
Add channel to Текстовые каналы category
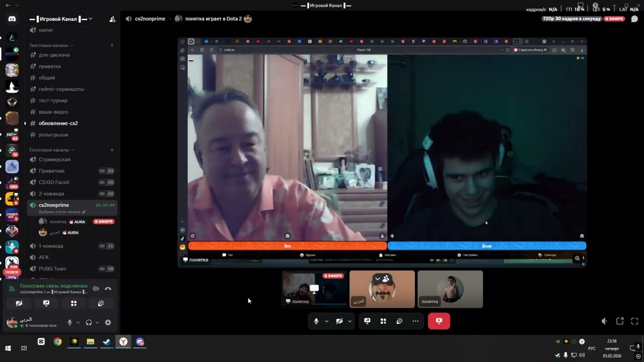pos(112,45)
